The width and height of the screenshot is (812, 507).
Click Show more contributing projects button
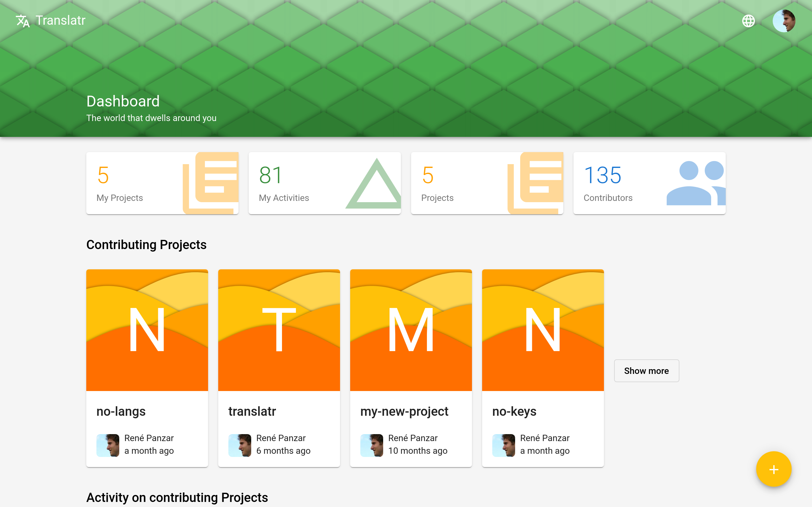pos(646,370)
